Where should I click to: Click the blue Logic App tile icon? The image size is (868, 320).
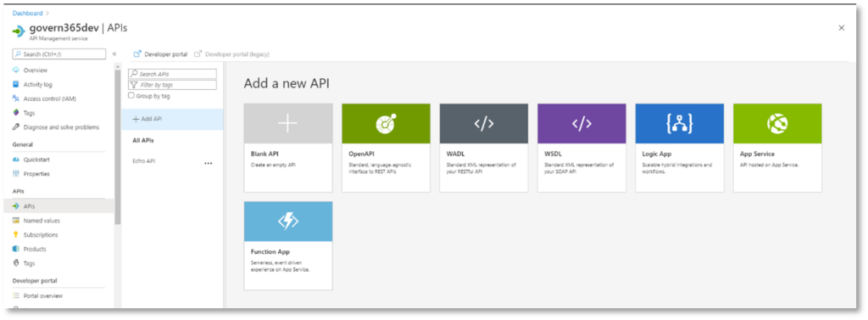[x=679, y=124]
